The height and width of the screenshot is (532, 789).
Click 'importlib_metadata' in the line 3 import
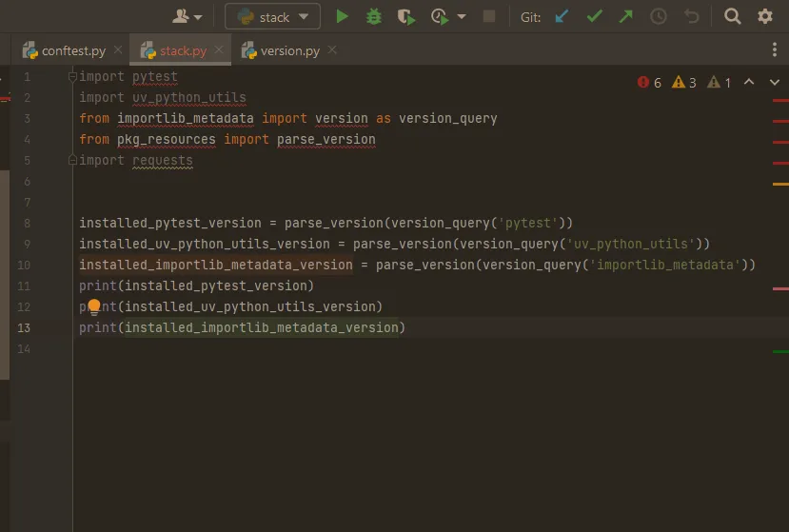point(186,118)
